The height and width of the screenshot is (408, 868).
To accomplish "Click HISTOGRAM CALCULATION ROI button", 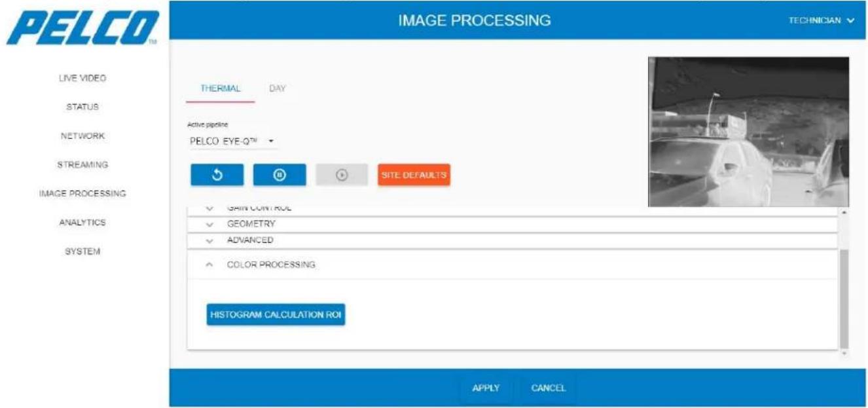I will pos(276,315).
